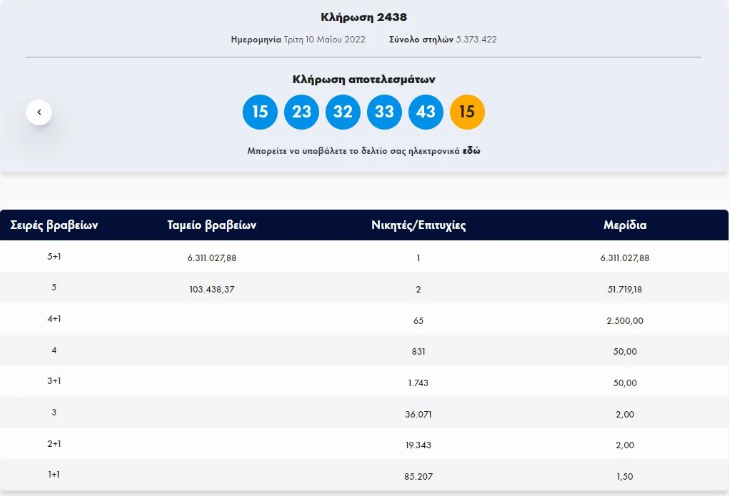
Task: Select the blue ball numbered 15
Action: 260,112
